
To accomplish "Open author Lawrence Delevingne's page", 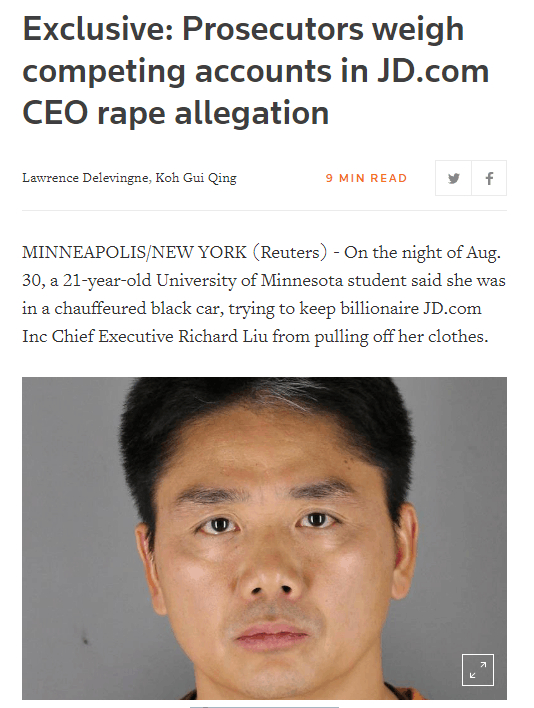I will [x=85, y=178].
